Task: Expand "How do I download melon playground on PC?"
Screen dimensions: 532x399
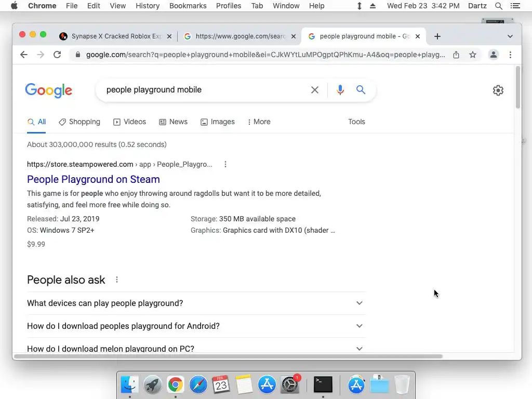Action: click(x=196, y=349)
